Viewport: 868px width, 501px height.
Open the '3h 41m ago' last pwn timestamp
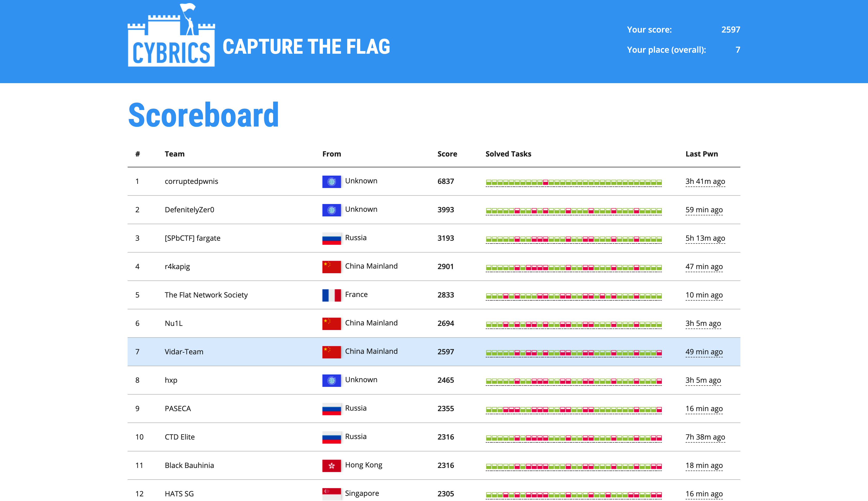click(x=705, y=181)
